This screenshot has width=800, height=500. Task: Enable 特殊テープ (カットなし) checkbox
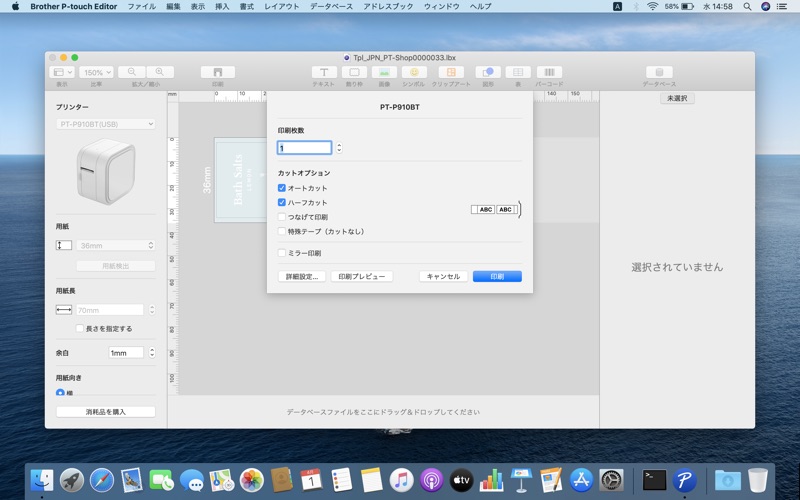pyautogui.click(x=282, y=231)
